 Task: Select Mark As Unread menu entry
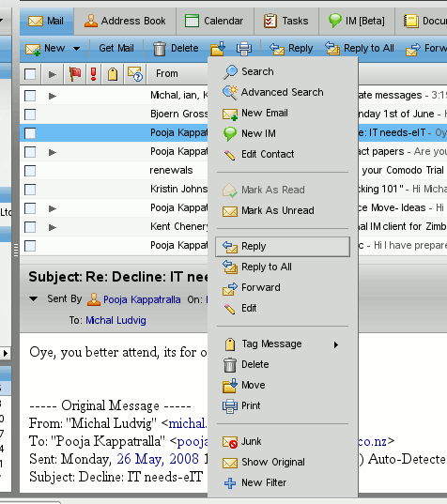278,210
